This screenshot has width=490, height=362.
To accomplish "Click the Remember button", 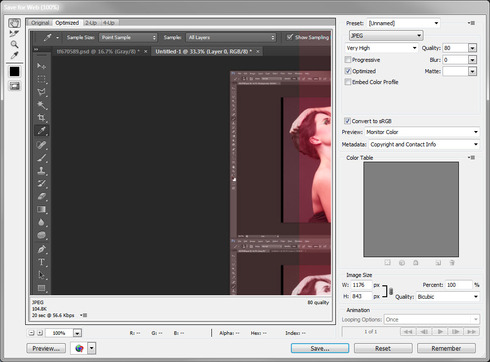I will click(446, 348).
